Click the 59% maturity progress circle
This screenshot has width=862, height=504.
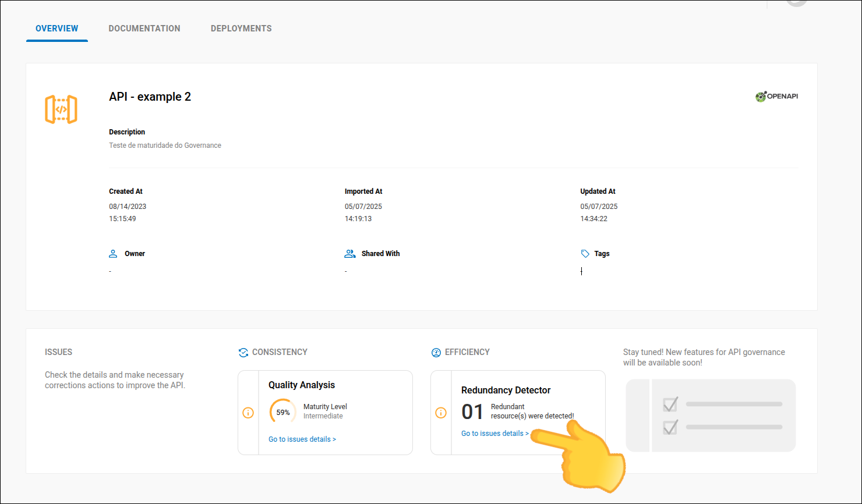click(x=283, y=412)
